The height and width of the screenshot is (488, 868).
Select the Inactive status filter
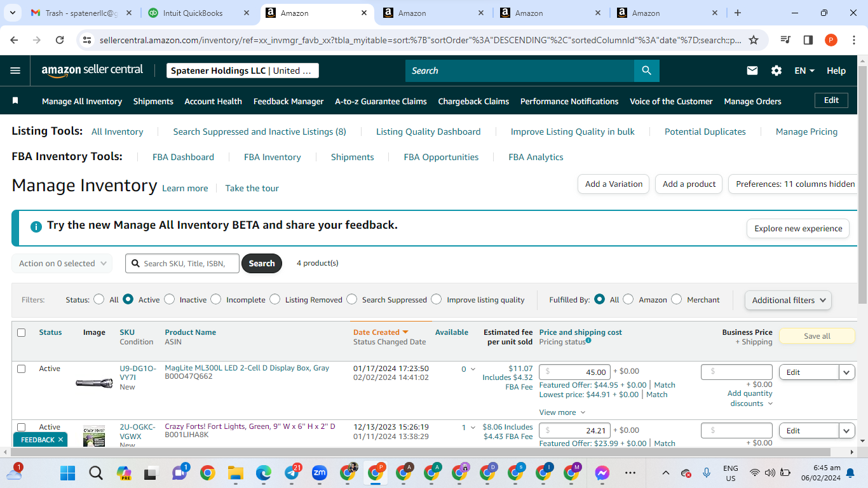click(x=169, y=299)
